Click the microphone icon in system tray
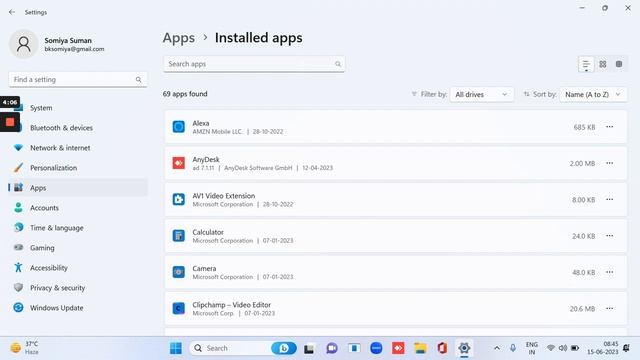Image resolution: width=640 pixels, height=360 pixels. point(513,348)
